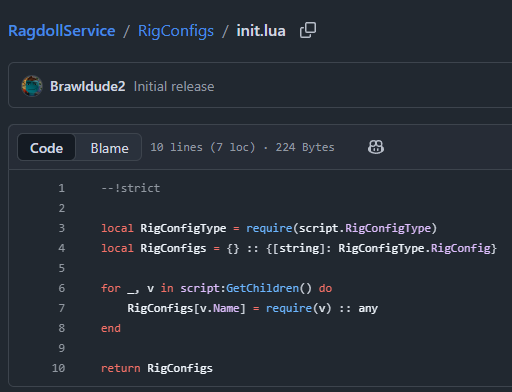
Task: Click RigConfigType after script. on line 3
Action: tap(388, 228)
